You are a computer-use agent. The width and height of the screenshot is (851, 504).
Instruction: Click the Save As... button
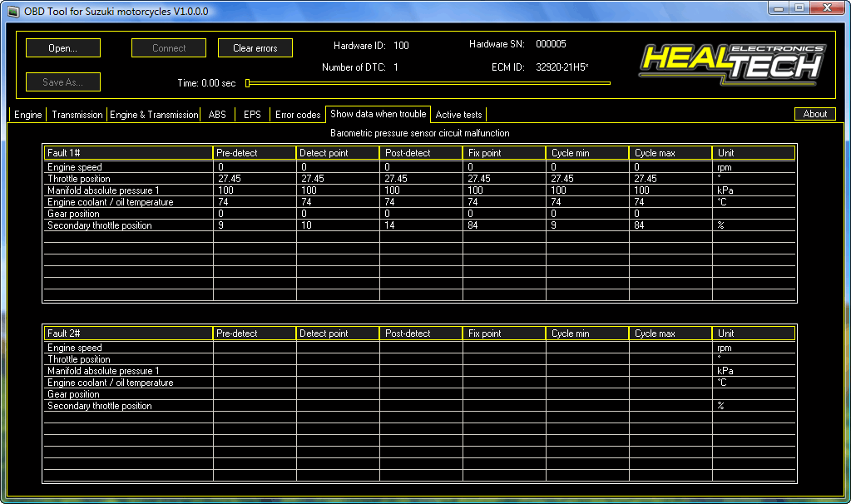(x=63, y=82)
